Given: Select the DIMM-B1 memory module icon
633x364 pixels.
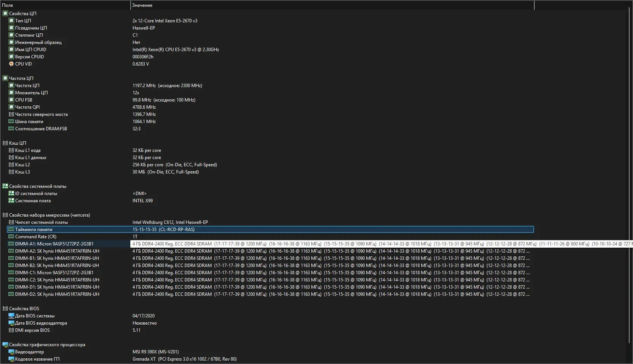Looking at the screenshot, I should (x=11, y=258).
